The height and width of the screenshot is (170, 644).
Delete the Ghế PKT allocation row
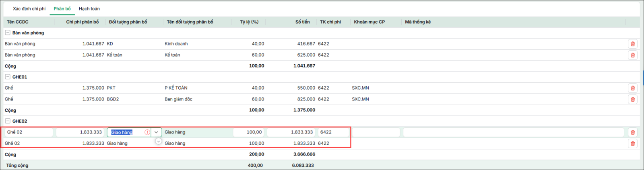[632, 88]
